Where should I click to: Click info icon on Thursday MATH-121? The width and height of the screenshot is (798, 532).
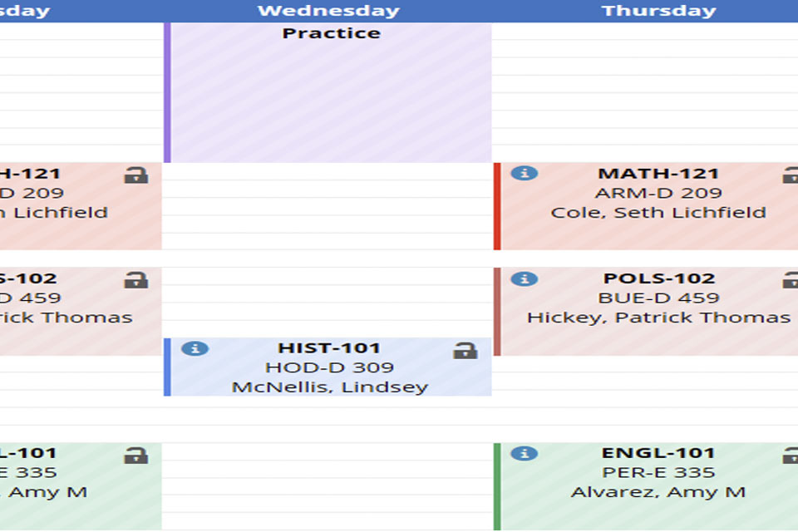pyautogui.click(x=525, y=173)
